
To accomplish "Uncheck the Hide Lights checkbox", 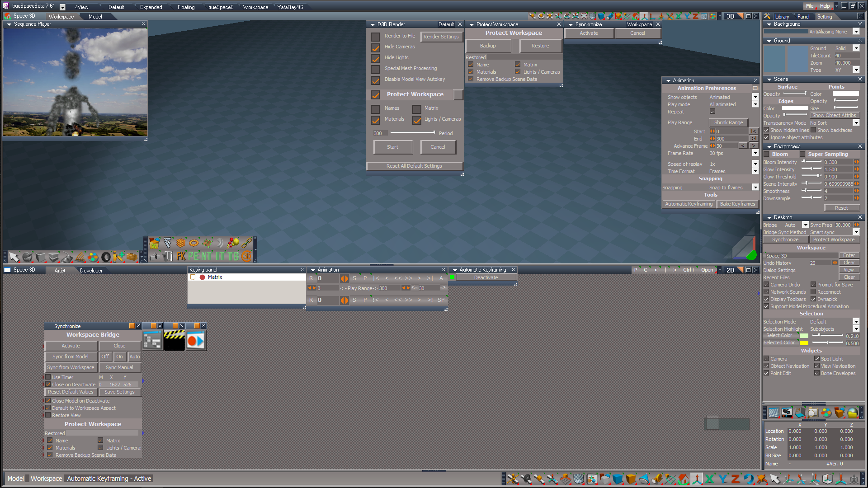I will coord(375,58).
